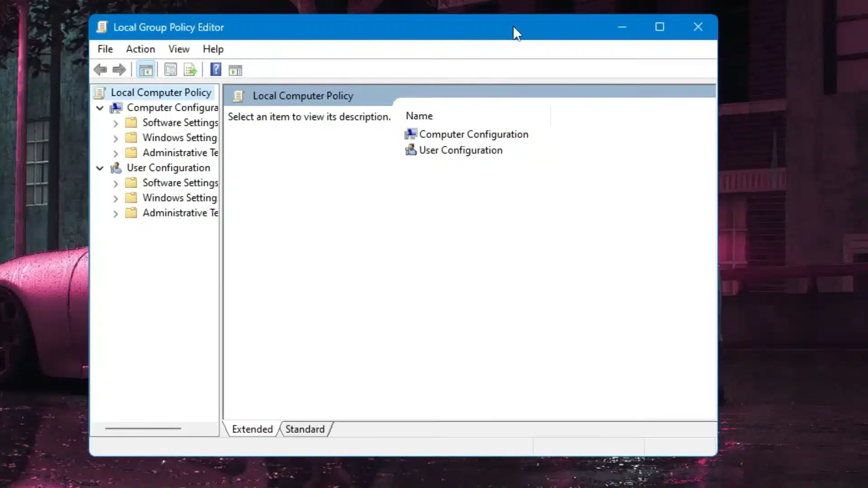
Task: Open the Properties toolbar icon
Action: [x=170, y=70]
